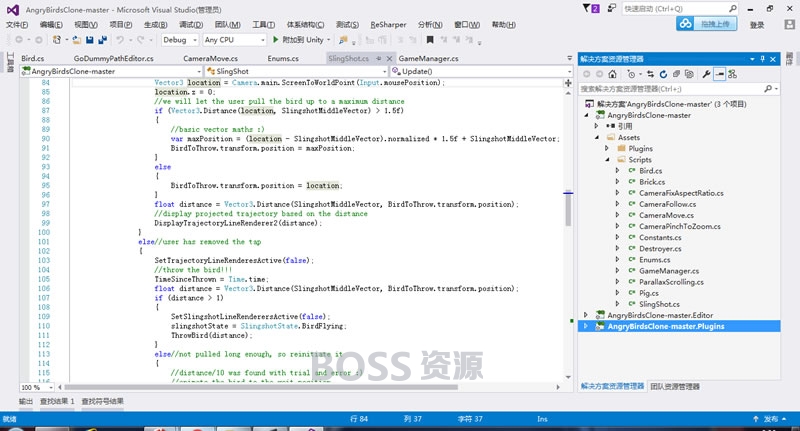
Task: Click the feedback icon beside Quick Launch
Action: pyautogui.click(x=612, y=9)
